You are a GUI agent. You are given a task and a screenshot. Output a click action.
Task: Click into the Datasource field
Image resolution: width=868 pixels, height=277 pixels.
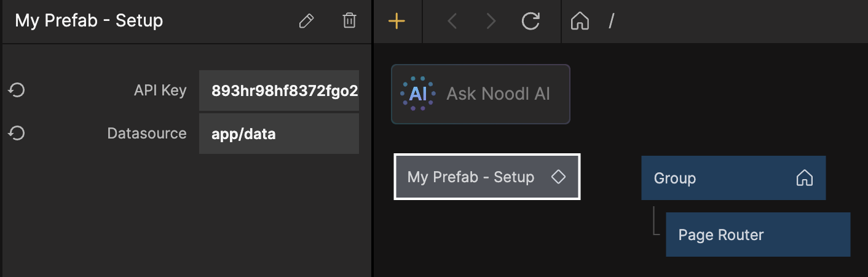[279, 134]
